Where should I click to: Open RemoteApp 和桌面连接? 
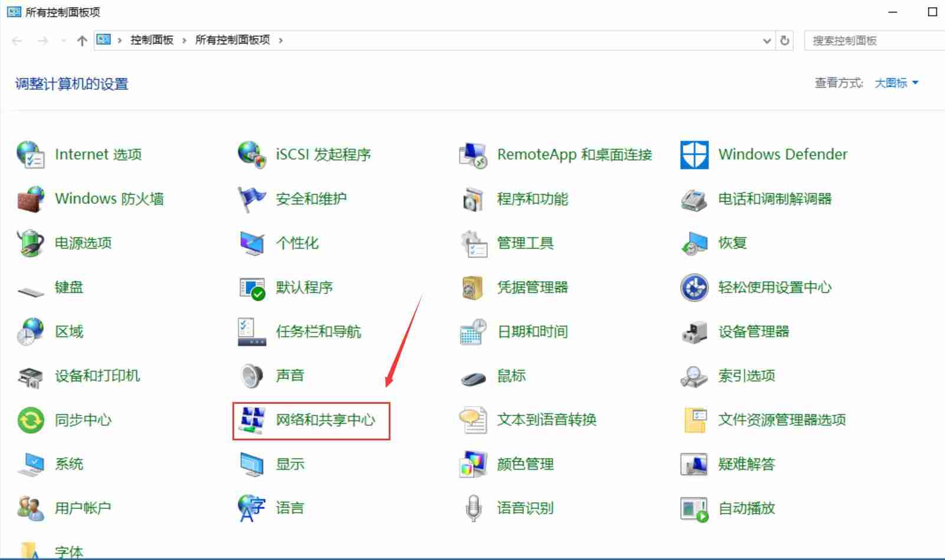coord(575,154)
